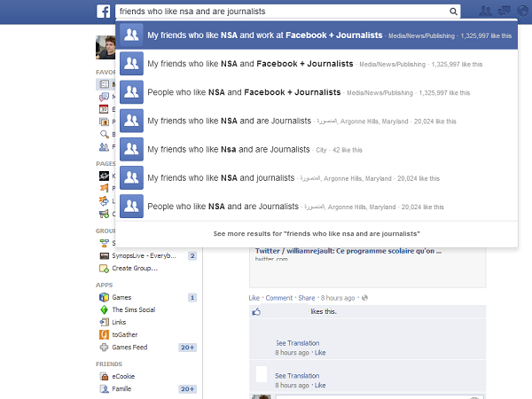Open The Sims Social app
Screen dimensions: 532x399
point(134,309)
